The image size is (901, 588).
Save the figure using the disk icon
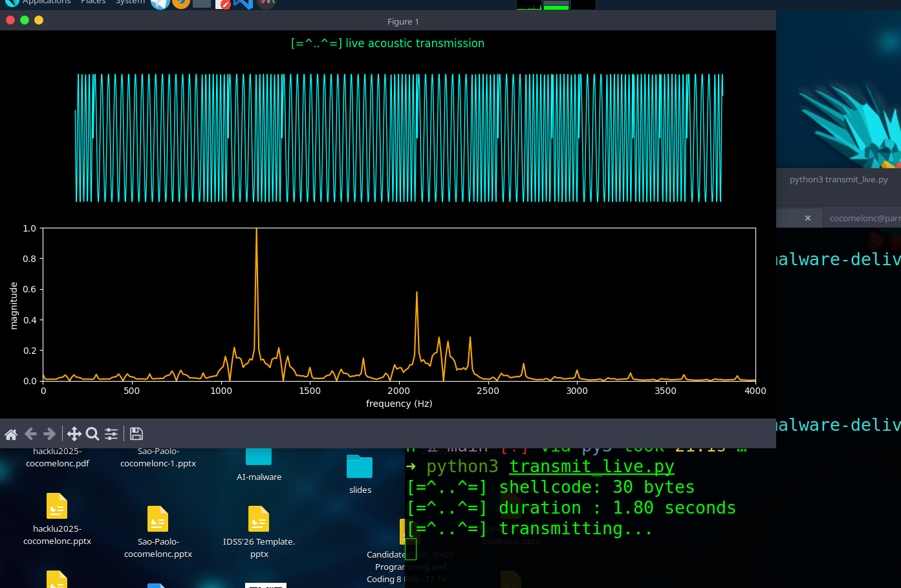pyautogui.click(x=136, y=434)
